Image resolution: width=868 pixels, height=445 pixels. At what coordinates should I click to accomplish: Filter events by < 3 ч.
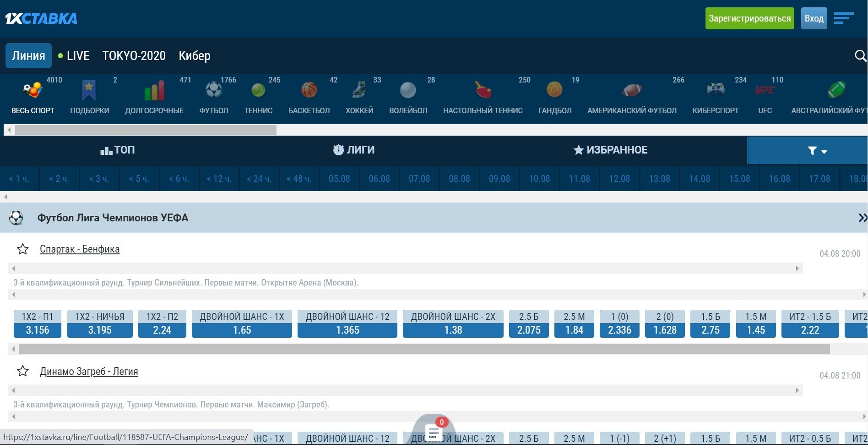click(x=99, y=179)
